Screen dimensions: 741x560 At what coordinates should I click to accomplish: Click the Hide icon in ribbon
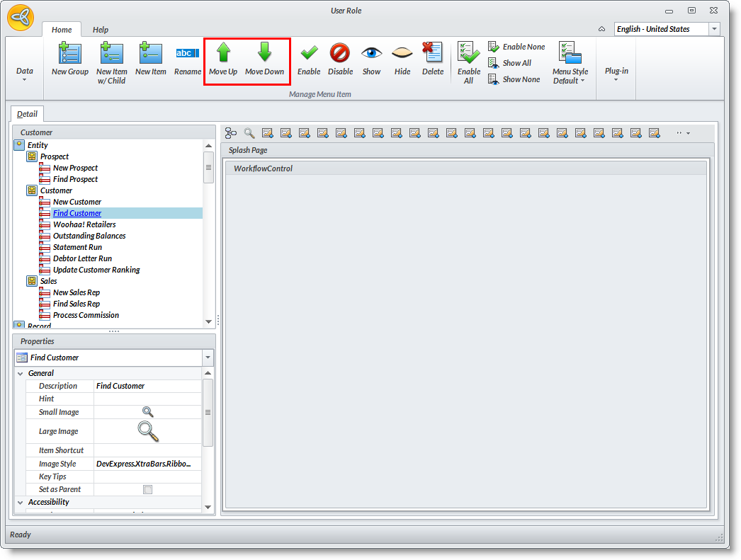point(402,54)
